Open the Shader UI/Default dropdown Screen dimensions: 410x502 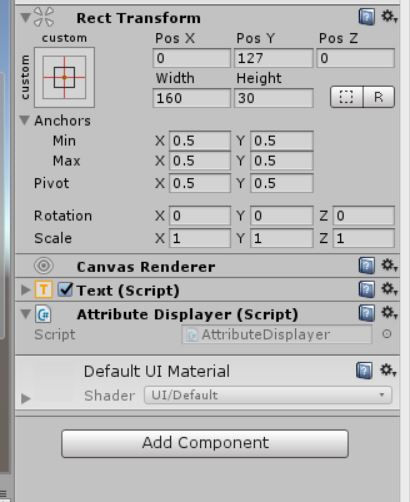coord(268,395)
